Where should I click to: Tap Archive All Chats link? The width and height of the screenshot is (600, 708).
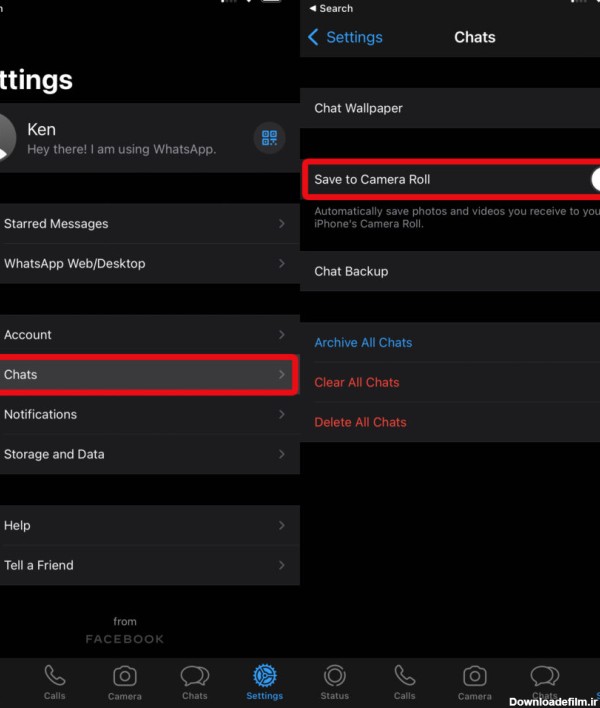pos(363,343)
